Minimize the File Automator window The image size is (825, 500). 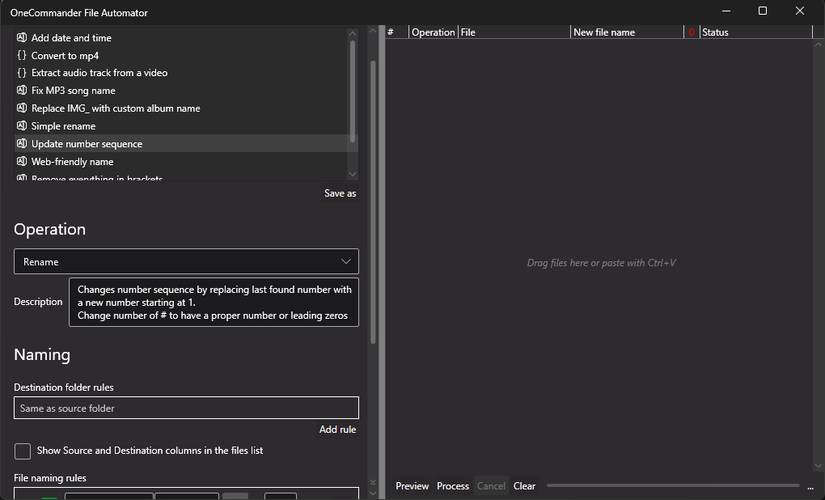click(x=726, y=11)
